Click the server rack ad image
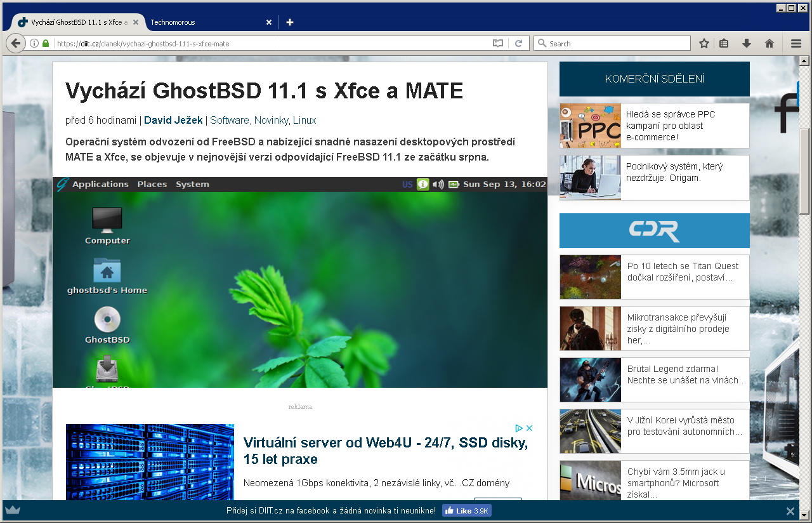Screen dimensions: 812x523 [150, 462]
